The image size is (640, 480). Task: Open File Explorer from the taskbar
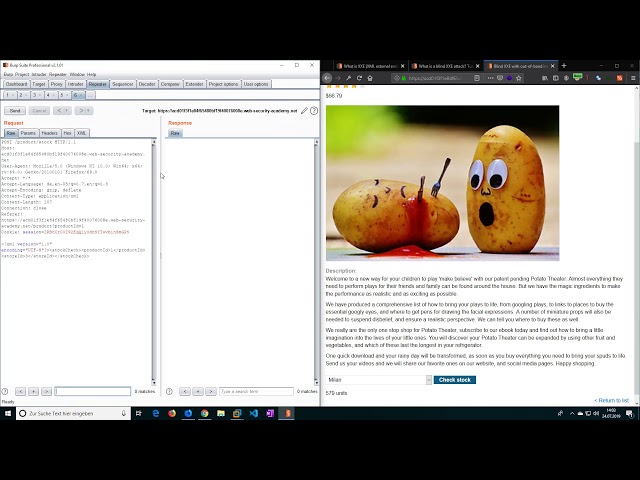(221, 413)
